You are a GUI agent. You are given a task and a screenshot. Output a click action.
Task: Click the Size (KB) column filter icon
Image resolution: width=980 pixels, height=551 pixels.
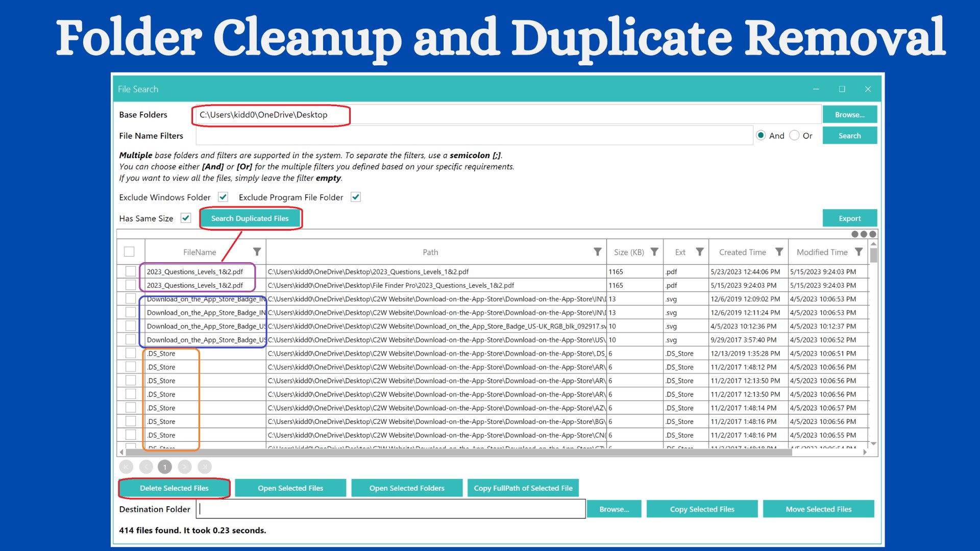tap(654, 252)
